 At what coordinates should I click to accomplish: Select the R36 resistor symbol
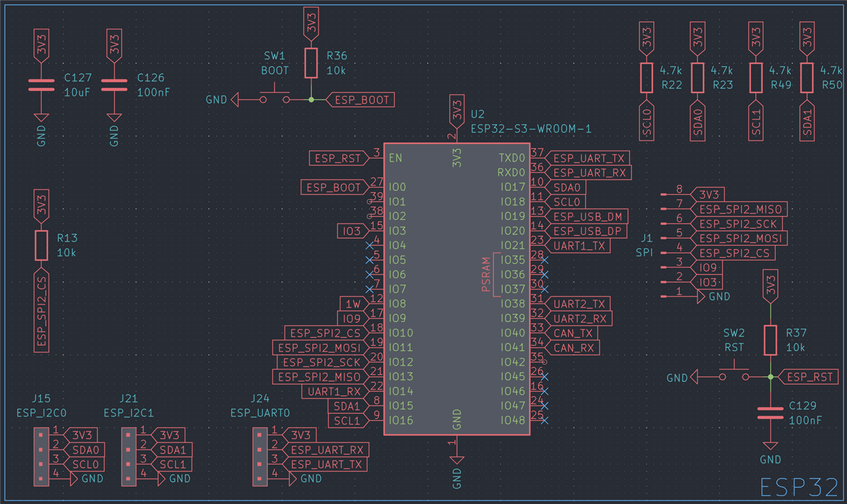(311, 63)
